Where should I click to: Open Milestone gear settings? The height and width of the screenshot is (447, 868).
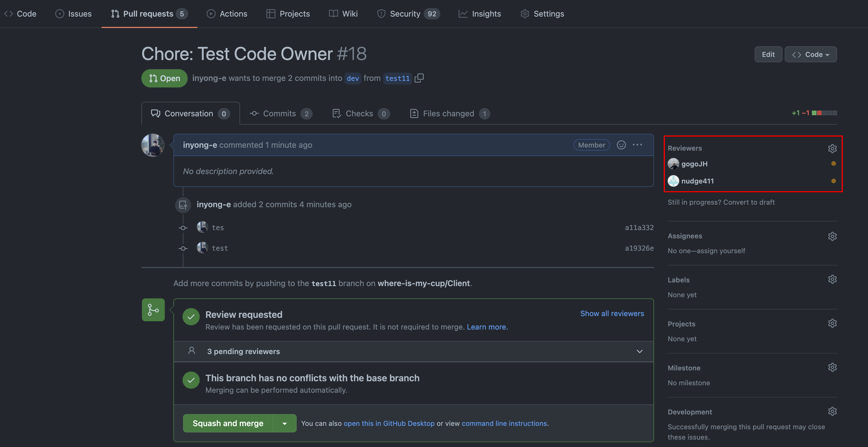click(x=832, y=367)
